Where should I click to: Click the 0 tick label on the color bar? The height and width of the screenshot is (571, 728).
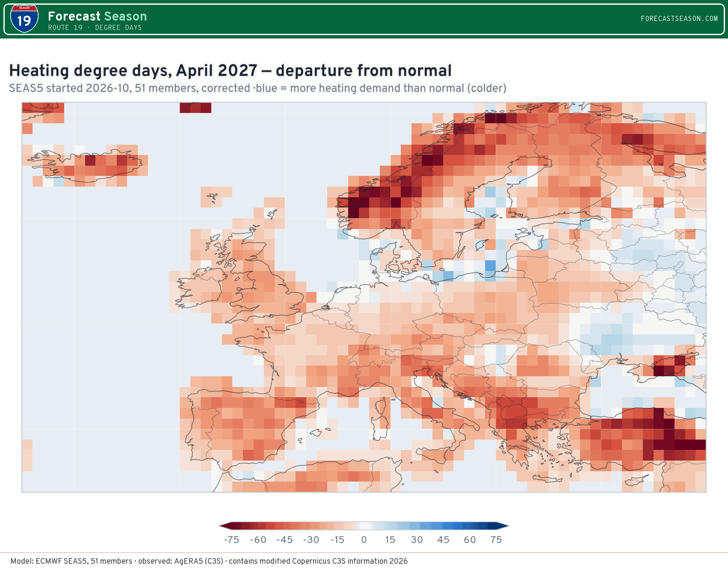(364, 540)
